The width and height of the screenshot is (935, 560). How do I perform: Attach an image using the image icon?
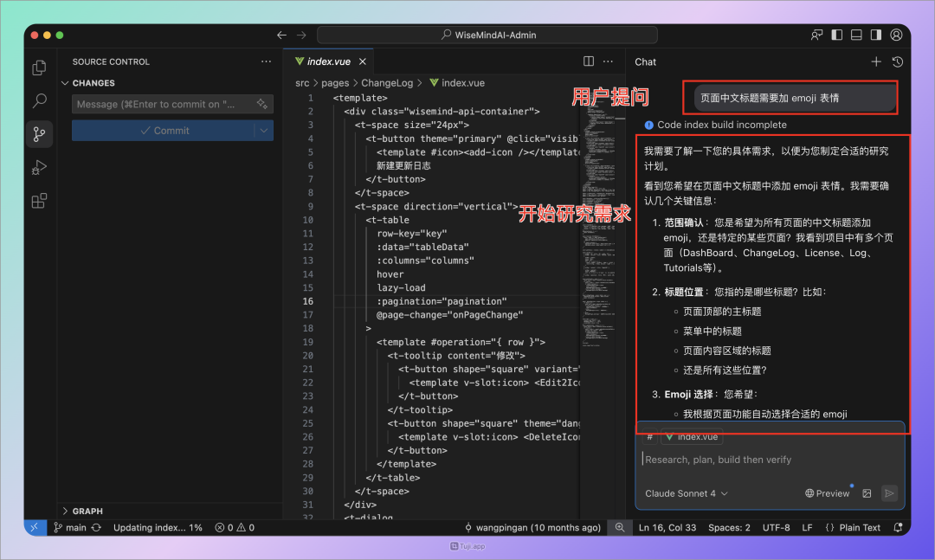coord(867,492)
